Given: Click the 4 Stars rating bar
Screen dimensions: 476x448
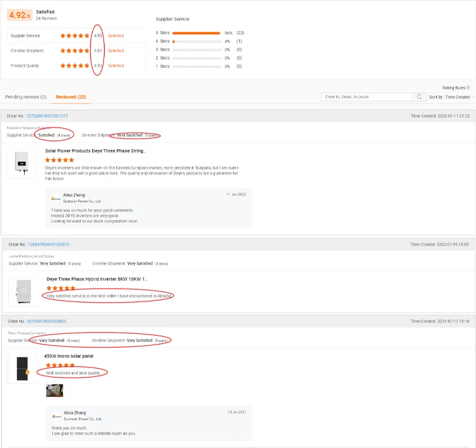Looking at the screenshot, I should pyautogui.click(x=197, y=41).
